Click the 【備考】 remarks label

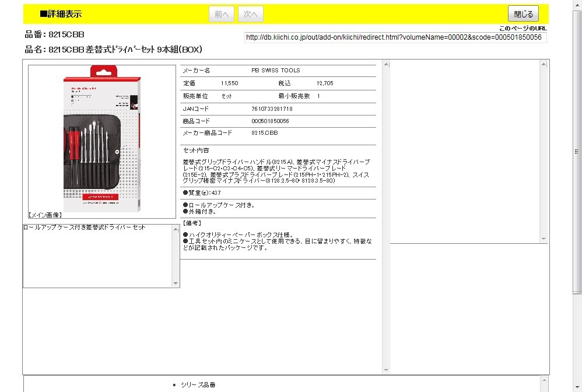192,223
